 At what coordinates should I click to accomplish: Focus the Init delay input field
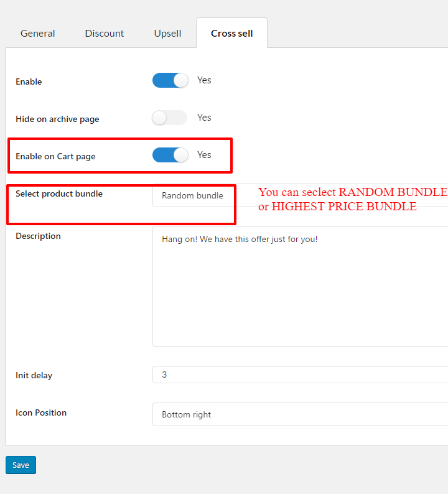coord(301,375)
